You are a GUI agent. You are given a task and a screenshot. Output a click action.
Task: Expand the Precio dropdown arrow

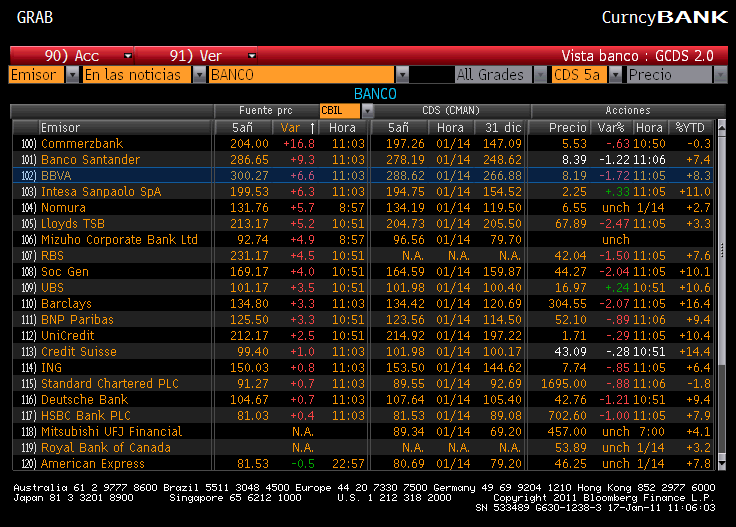tap(720, 75)
